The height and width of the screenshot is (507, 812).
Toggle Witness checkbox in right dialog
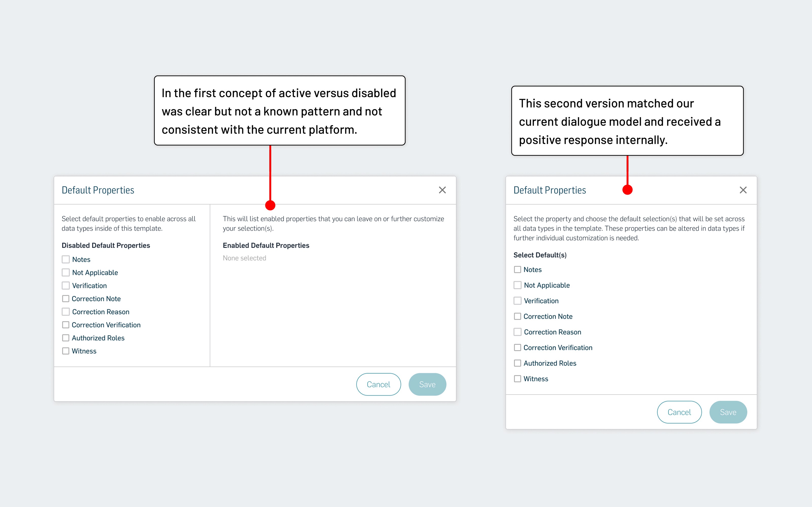[517, 379]
